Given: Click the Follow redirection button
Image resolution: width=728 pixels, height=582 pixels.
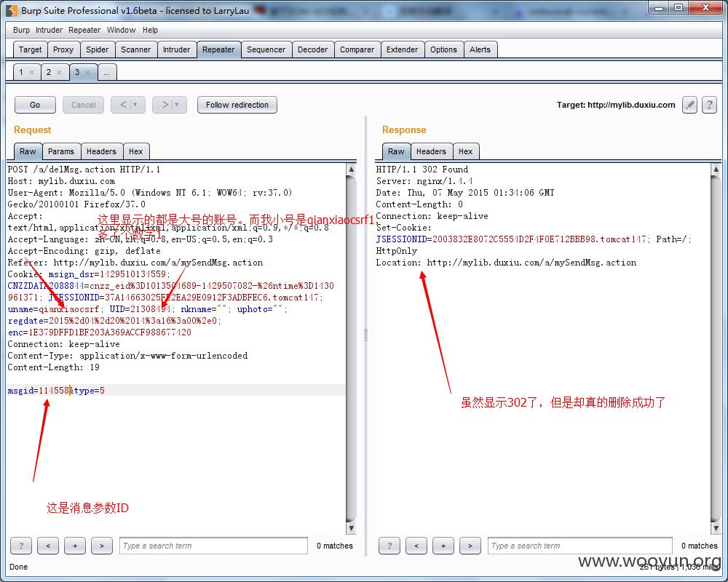Looking at the screenshot, I should click(237, 105).
